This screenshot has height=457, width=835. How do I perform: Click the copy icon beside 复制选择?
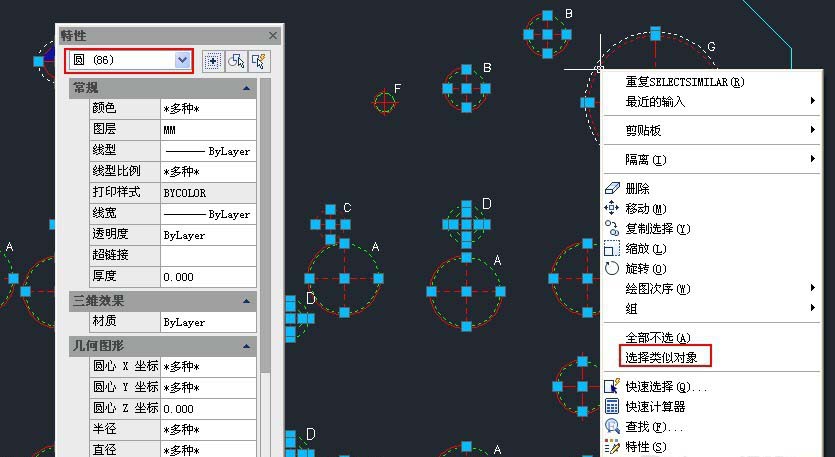coord(612,228)
